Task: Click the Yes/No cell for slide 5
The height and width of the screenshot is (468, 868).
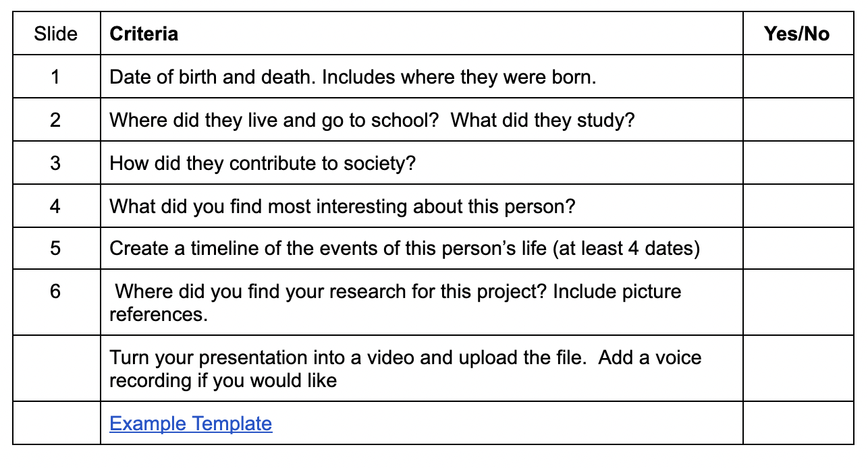Action: pos(798,248)
